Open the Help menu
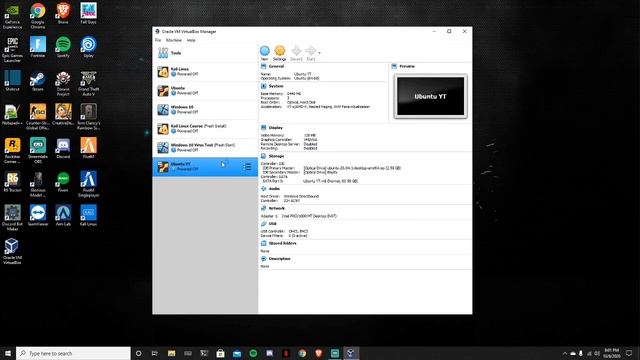The width and height of the screenshot is (640, 360). (191, 40)
